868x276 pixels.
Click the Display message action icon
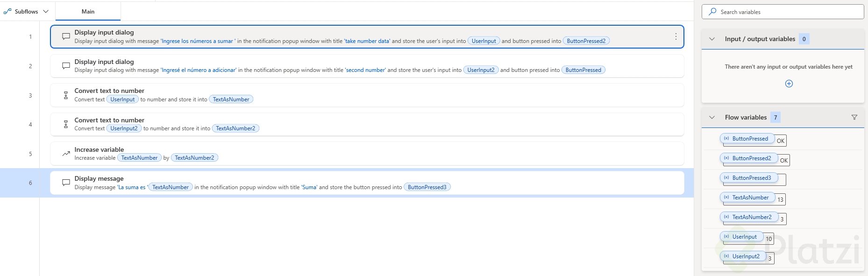click(x=66, y=183)
